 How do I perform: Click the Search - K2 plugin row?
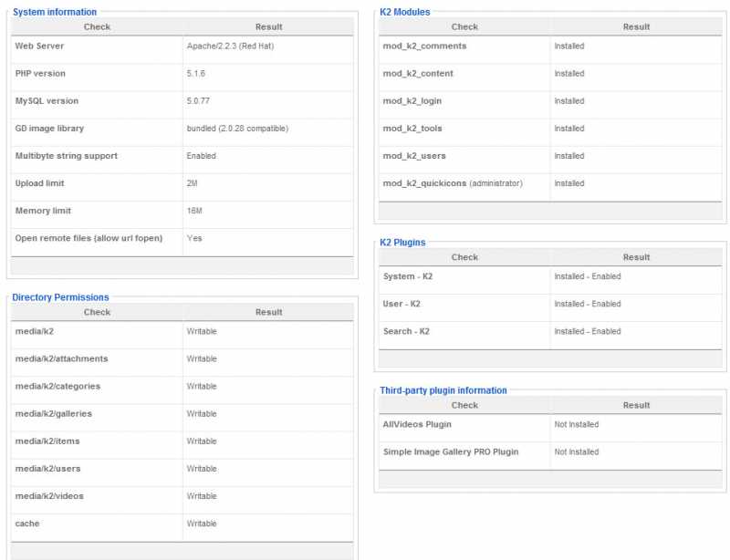(x=550, y=331)
